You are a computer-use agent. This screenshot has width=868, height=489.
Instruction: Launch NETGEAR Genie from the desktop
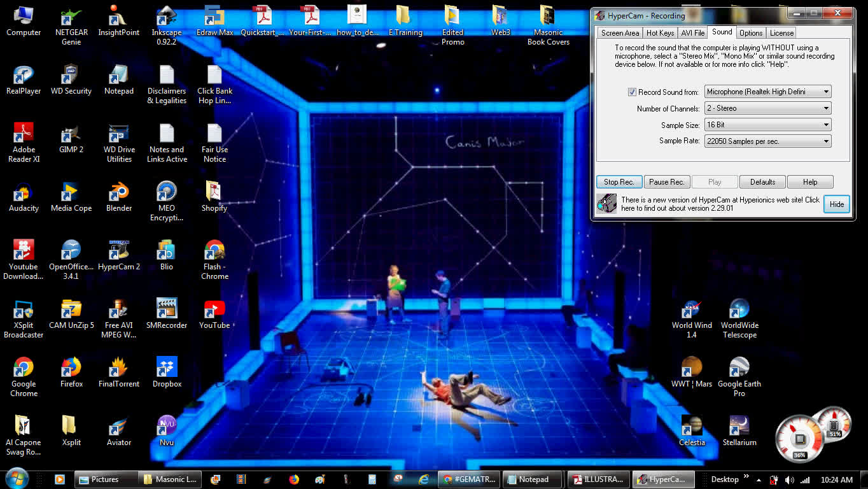click(x=71, y=25)
